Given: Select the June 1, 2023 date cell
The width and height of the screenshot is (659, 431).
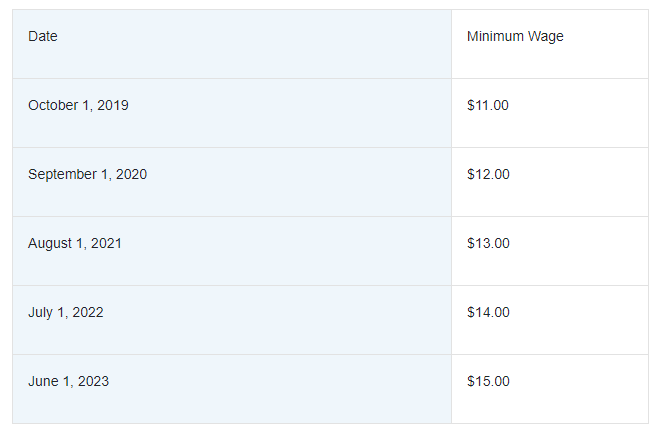Looking at the screenshot, I should click(x=232, y=389).
